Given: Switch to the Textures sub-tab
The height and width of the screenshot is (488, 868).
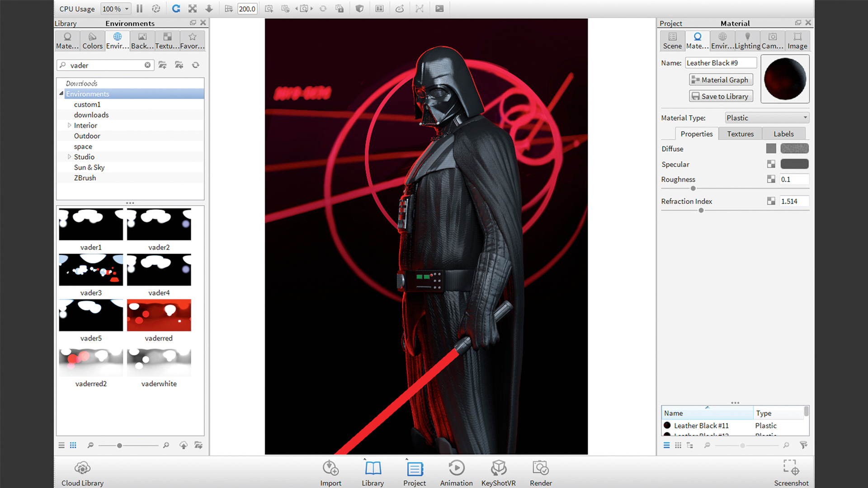Looking at the screenshot, I should point(740,134).
